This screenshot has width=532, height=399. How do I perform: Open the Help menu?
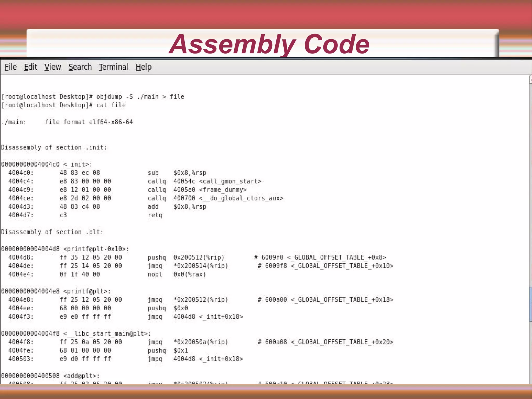(x=144, y=67)
